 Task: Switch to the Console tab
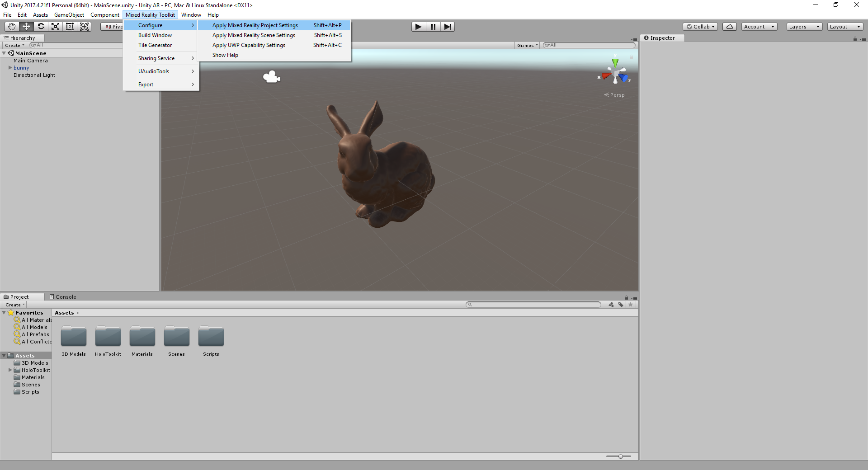click(62, 297)
